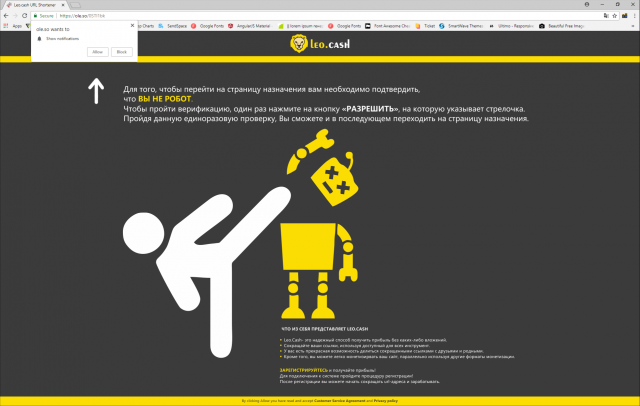Click the yellow ЗАРЕГИСТРИРУЙТЕСЬ link

pyautogui.click(x=304, y=370)
